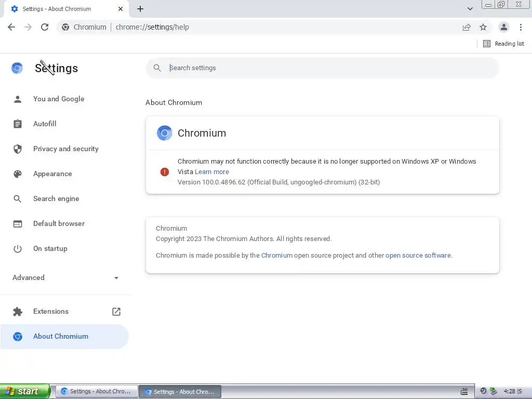Image resolution: width=532 pixels, height=399 pixels.
Task: Click the Copyright 2023 The Chromium Authors text
Action: [244, 239]
